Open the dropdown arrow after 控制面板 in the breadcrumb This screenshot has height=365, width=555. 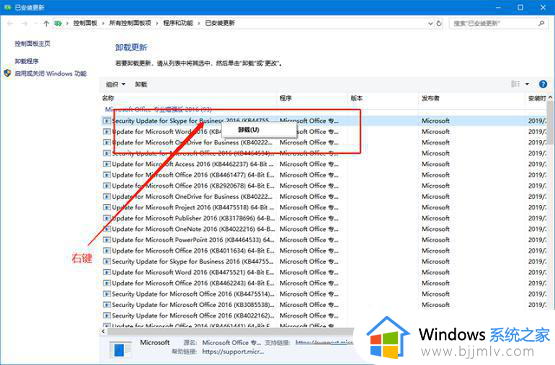(103, 23)
